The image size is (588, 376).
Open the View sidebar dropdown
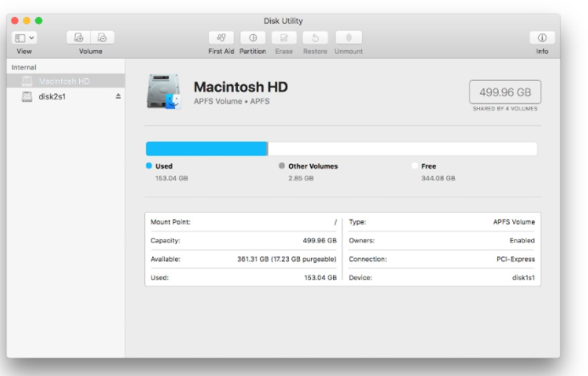pyautogui.click(x=24, y=38)
